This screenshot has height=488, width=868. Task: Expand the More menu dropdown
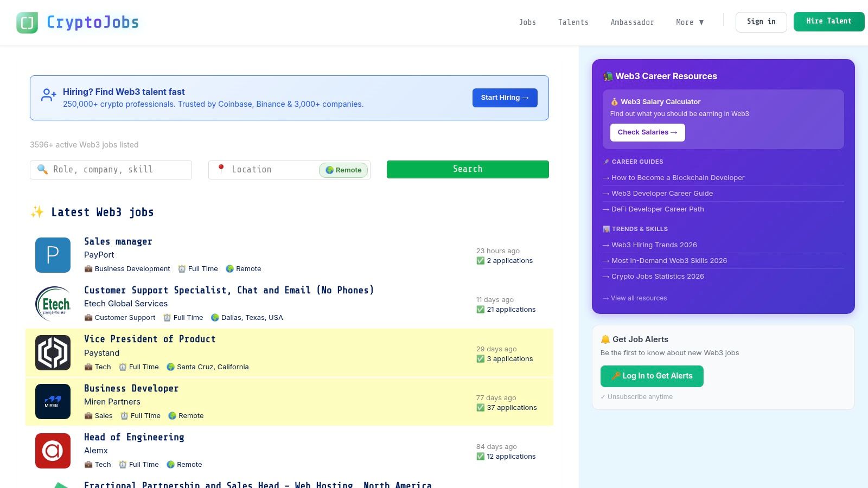(x=690, y=22)
